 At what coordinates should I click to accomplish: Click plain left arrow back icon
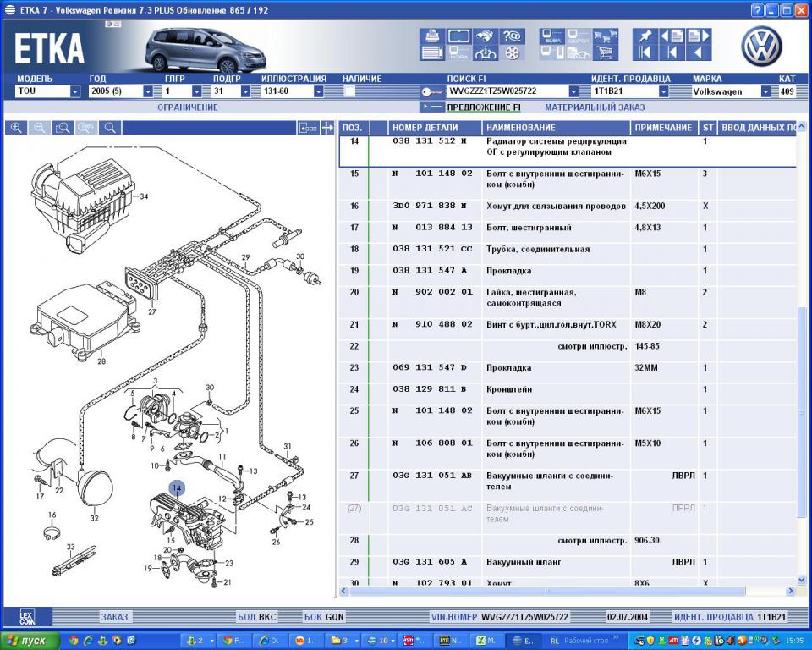(x=700, y=52)
